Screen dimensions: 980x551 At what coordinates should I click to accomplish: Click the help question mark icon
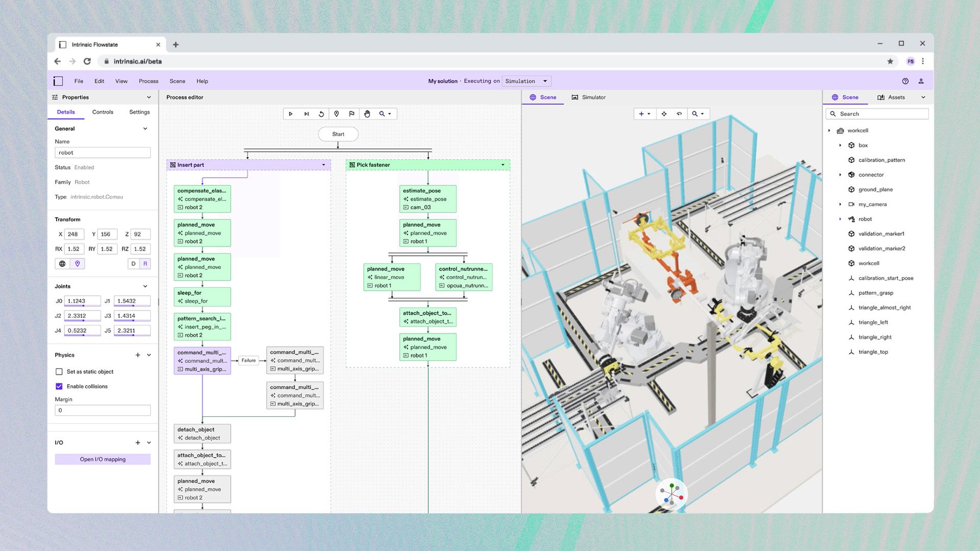[x=905, y=81]
